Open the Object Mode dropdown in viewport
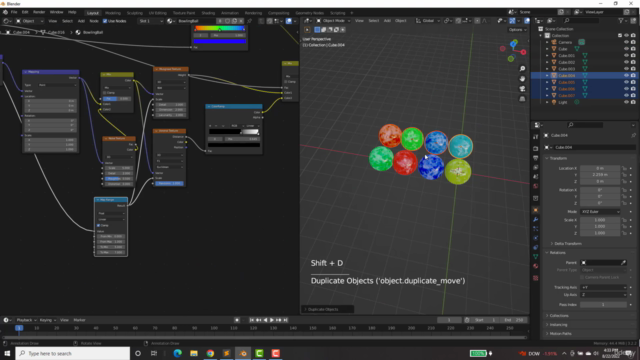The width and height of the screenshot is (640, 360). [x=333, y=21]
